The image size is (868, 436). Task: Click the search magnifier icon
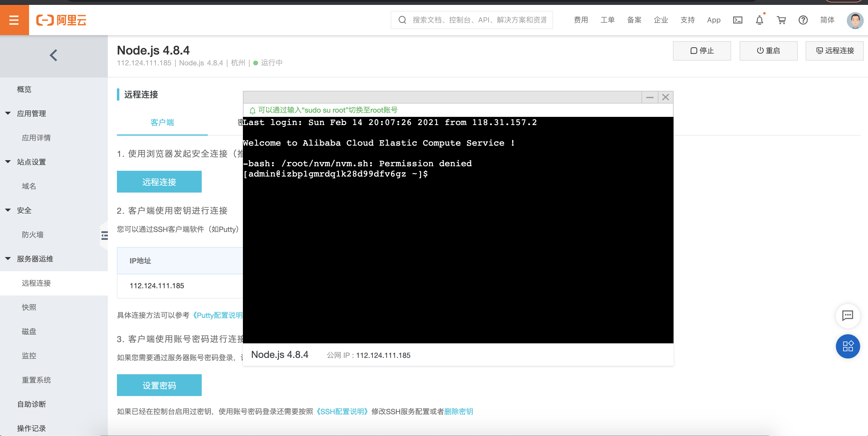(402, 20)
